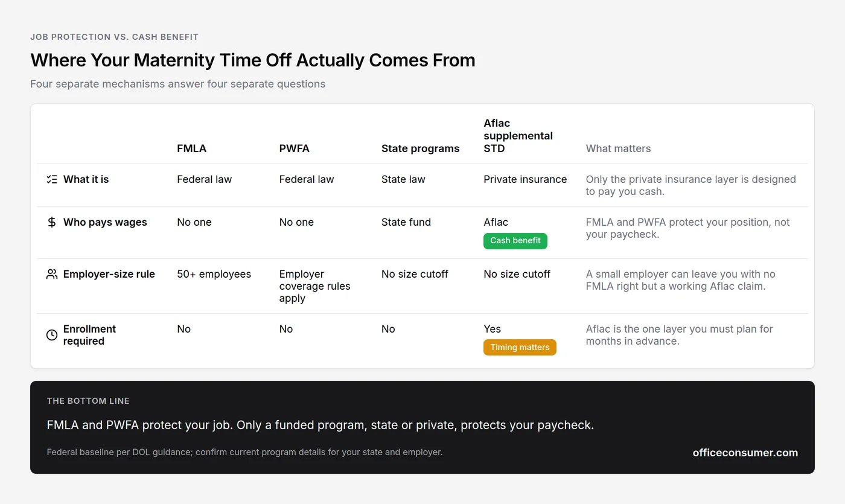Image resolution: width=845 pixels, height=504 pixels.
Task: Click the State fund cell
Action: [406, 222]
